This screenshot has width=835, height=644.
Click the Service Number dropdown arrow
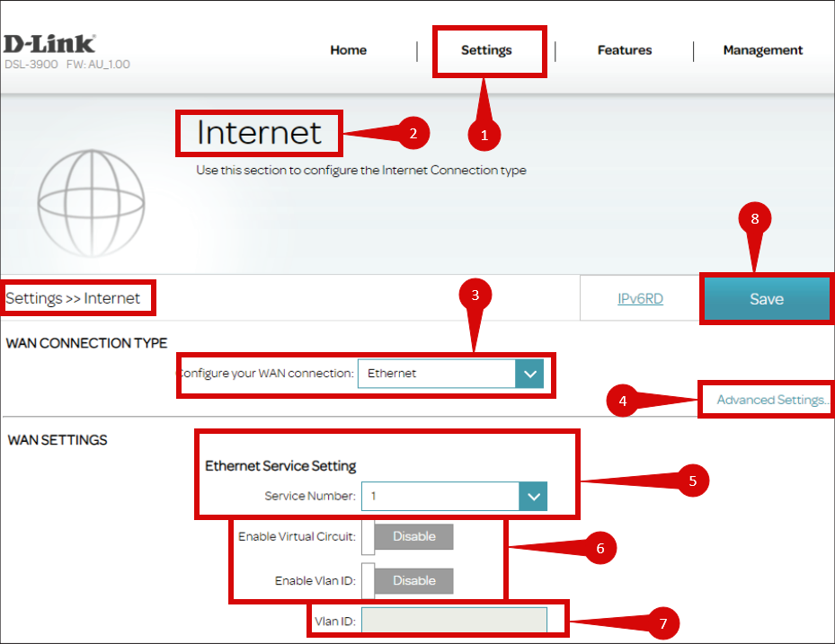tap(533, 496)
